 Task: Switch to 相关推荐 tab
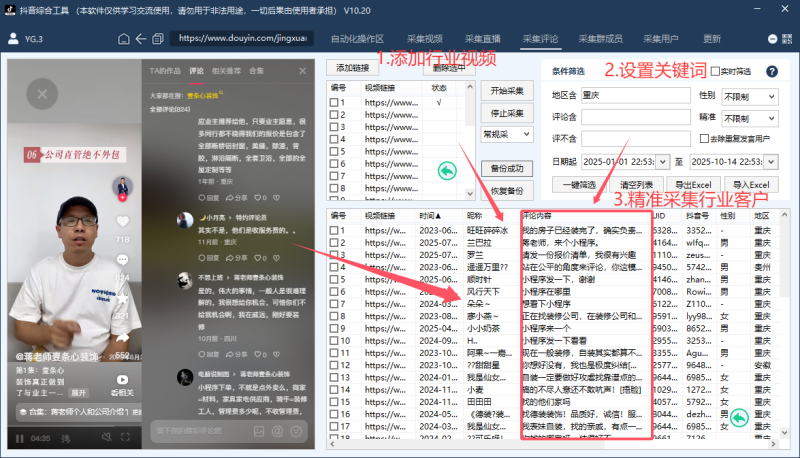(227, 71)
